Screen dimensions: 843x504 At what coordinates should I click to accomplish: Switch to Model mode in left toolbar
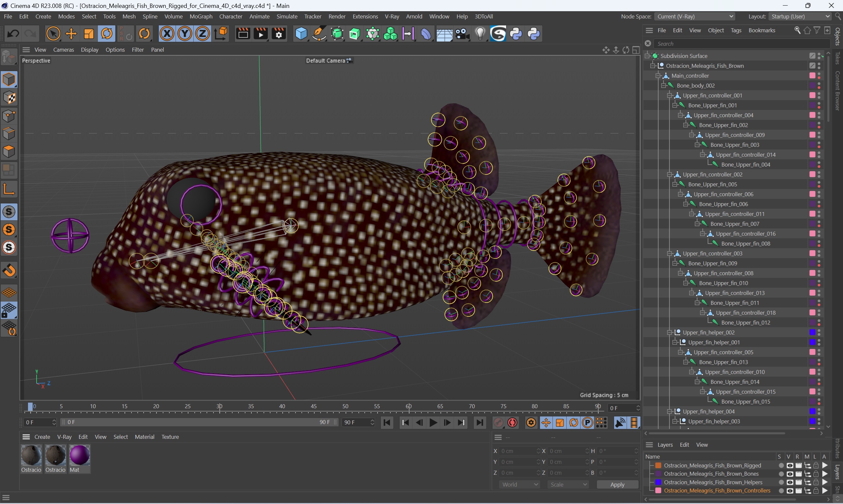tap(9, 80)
